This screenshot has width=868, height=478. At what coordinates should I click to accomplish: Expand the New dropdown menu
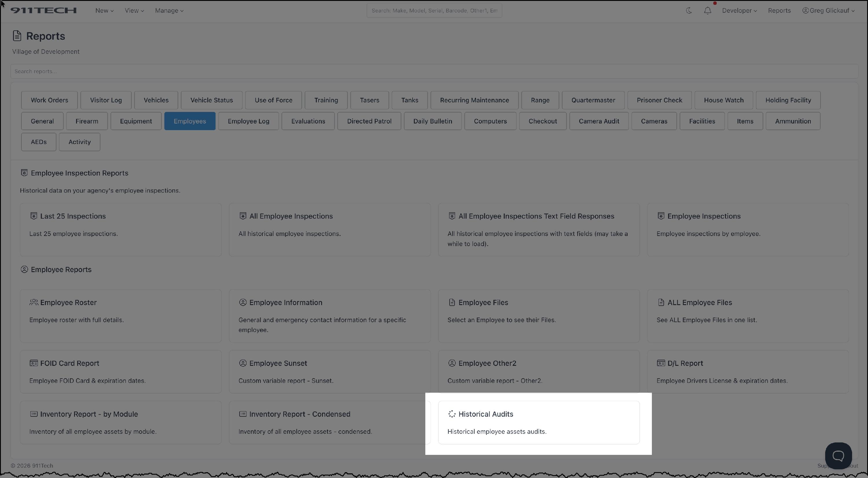click(x=104, y=10)
